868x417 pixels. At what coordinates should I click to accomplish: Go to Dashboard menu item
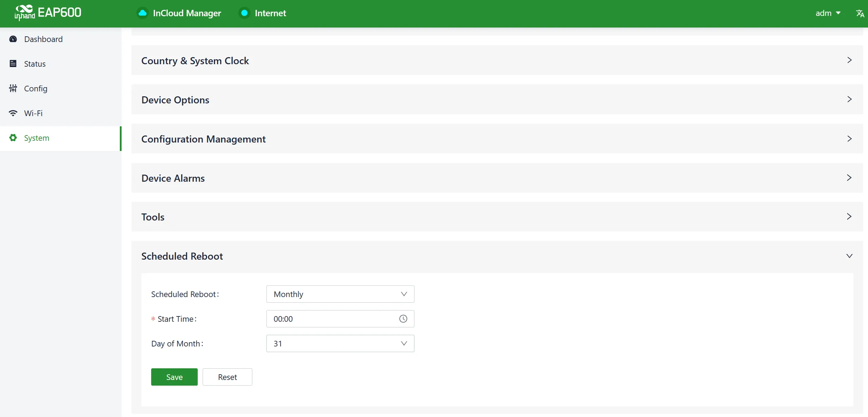[61, 39]
